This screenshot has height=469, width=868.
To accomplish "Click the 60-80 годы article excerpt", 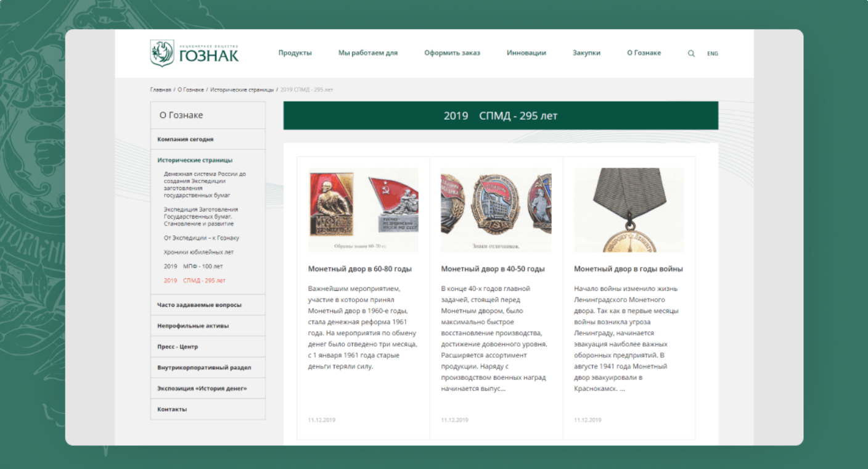I will click(x=362, y=327).
